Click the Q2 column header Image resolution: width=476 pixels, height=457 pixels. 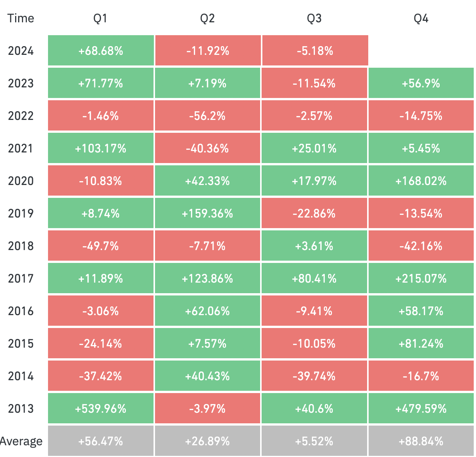pyautogui.click(x=208, y=19)
